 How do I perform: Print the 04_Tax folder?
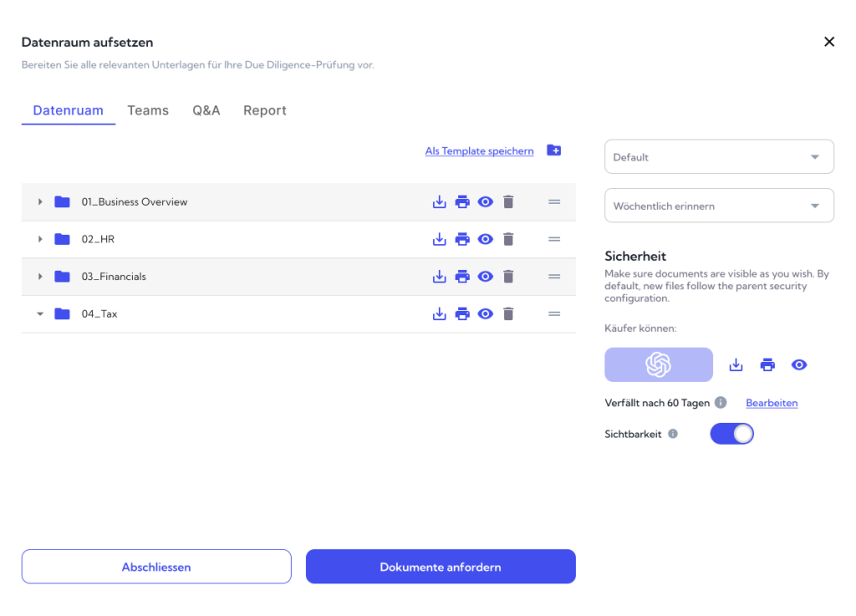pos(461,313)
